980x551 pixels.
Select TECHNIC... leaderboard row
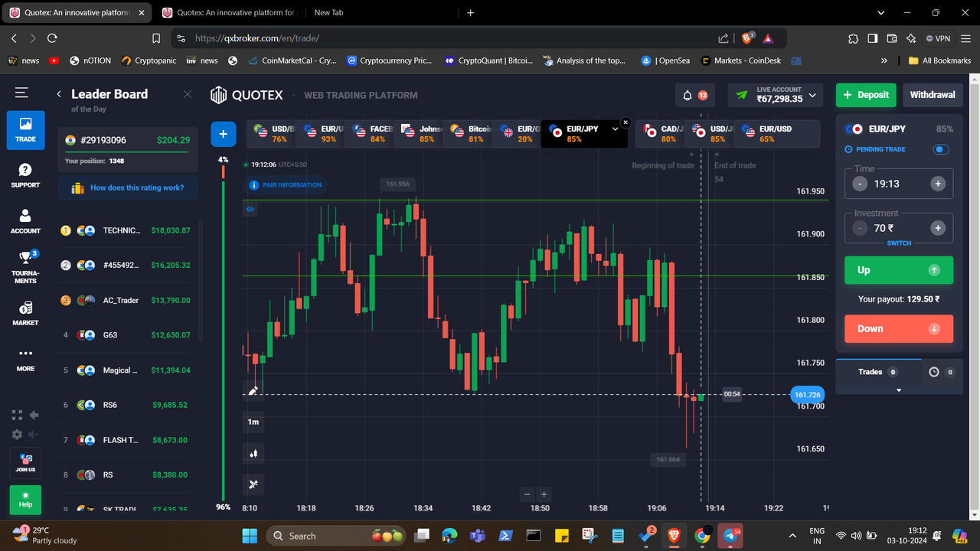pos(127,230)
